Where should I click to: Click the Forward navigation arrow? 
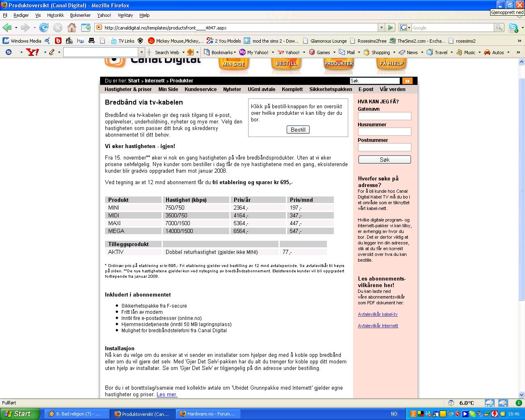click(25, 27)
